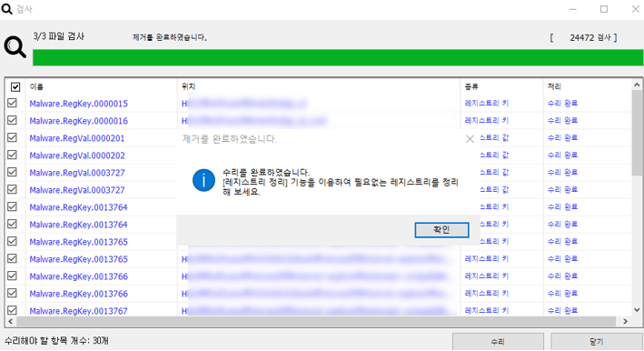The width and height of the screenshot is (644, 351).
Task: Toggle checkbox for Malware.RegVal.0000202
Action: coord(13,155)
